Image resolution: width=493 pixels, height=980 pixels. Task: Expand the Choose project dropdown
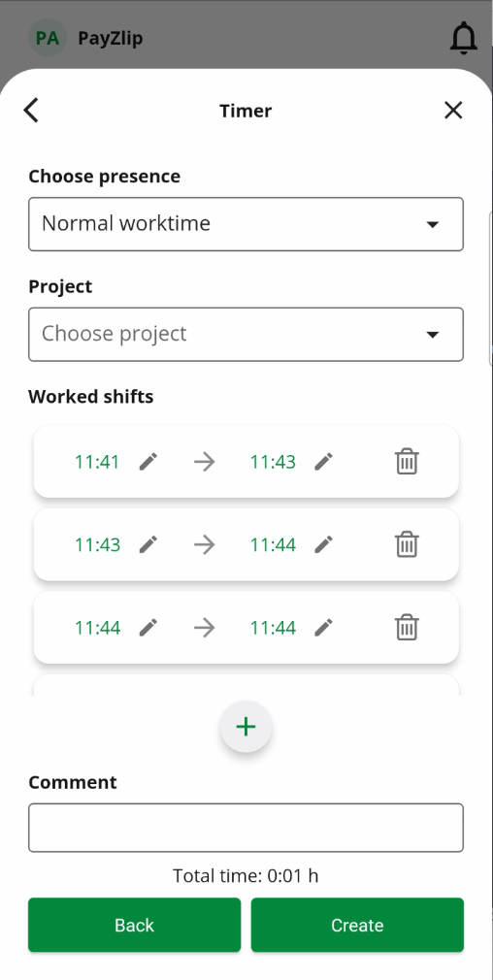coord(246,334)
